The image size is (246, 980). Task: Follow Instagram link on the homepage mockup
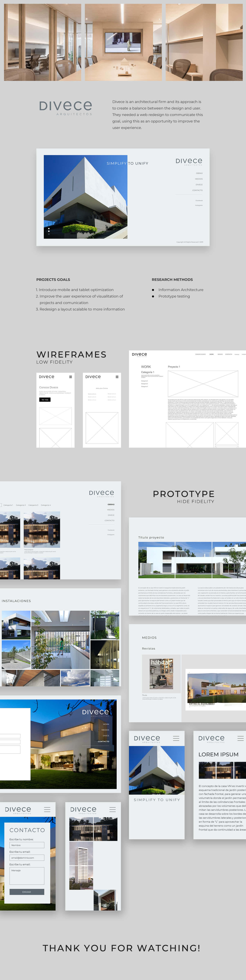[x=199, y=205]
